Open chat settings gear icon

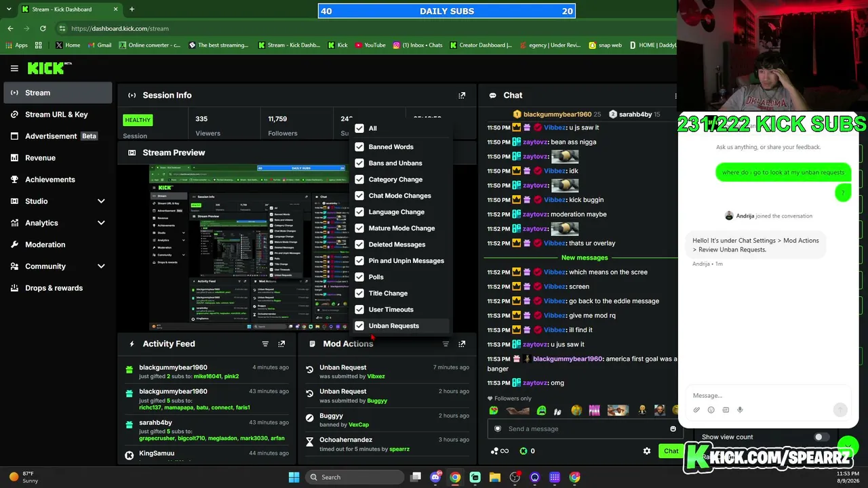click(647, 451)
